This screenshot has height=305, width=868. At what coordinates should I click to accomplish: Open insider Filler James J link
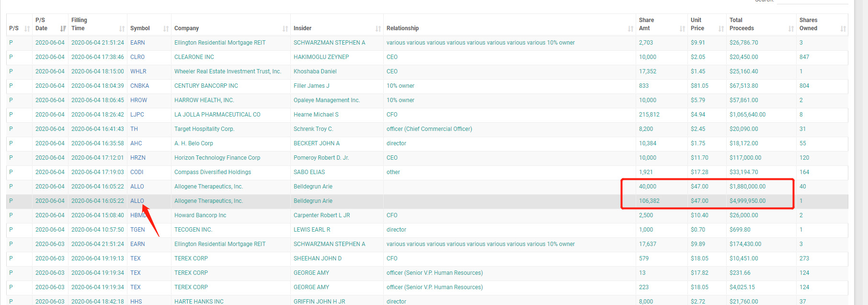tap(311, 86)
